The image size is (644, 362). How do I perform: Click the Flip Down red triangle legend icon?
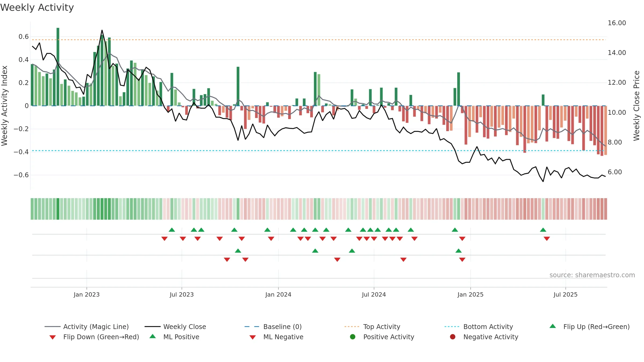tap(53, 337)
